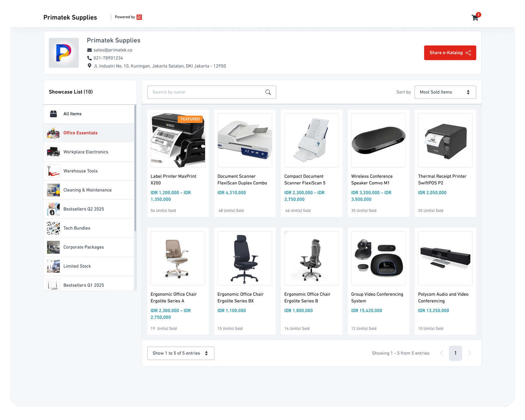Open the Wireless Conference Speaker image
The image size is (525, 420).
click(378, 140)
